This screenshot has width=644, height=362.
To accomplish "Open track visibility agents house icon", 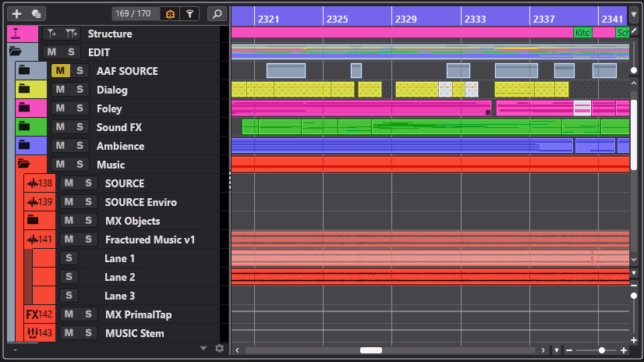I will tap(170, 13).
